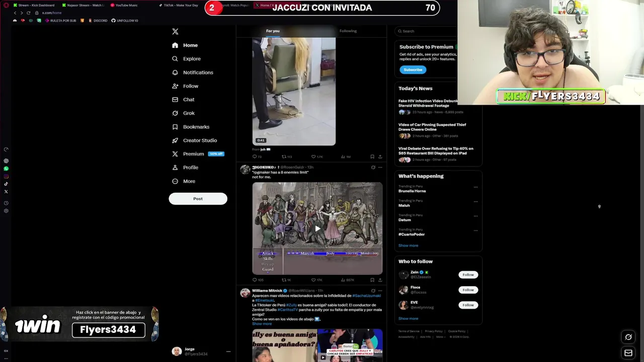Click Show more under What's happening
644x362 pixels.
point(408,246)
